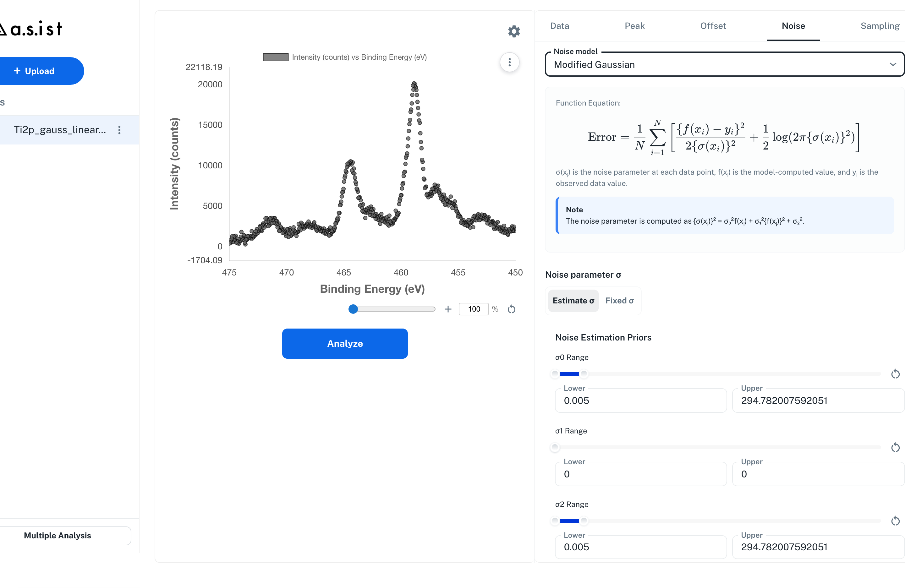Image resolution: width=905 pixels, height=588 pixels.
Task: Click the Noise model dropdown chevron
Action: click(893, 64)
